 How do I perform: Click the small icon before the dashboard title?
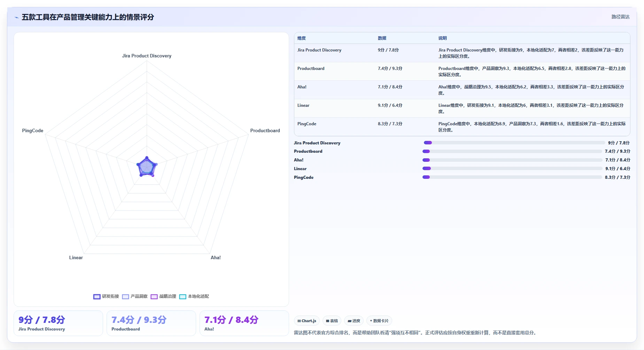click(16, 17)
